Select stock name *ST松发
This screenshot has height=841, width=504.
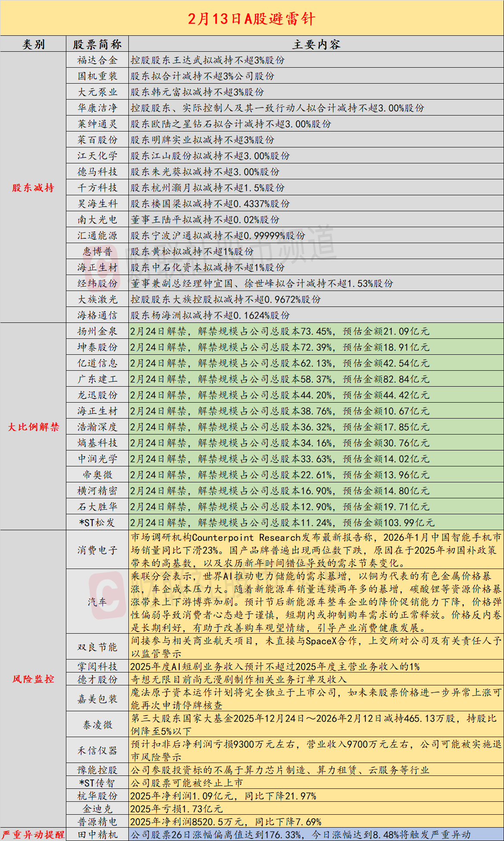[97, 523]
